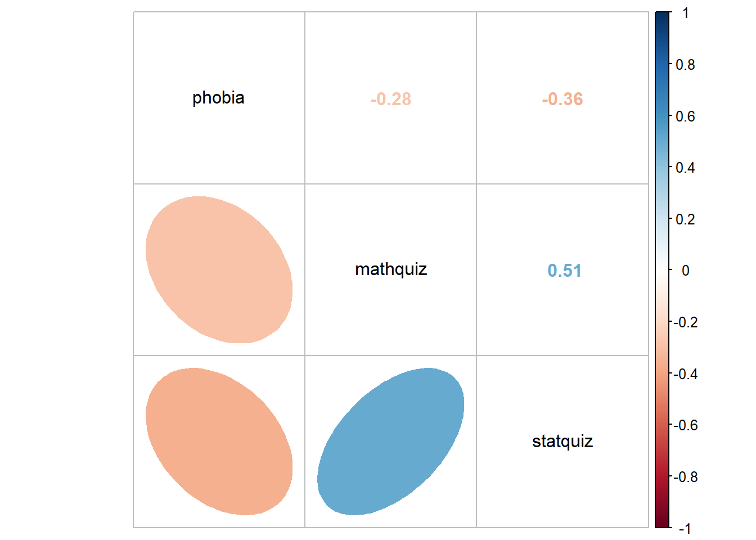The width and height of the screenshot is (756, 540).
Task: Click the negative 0.8 color scale label
Action: 686,477
